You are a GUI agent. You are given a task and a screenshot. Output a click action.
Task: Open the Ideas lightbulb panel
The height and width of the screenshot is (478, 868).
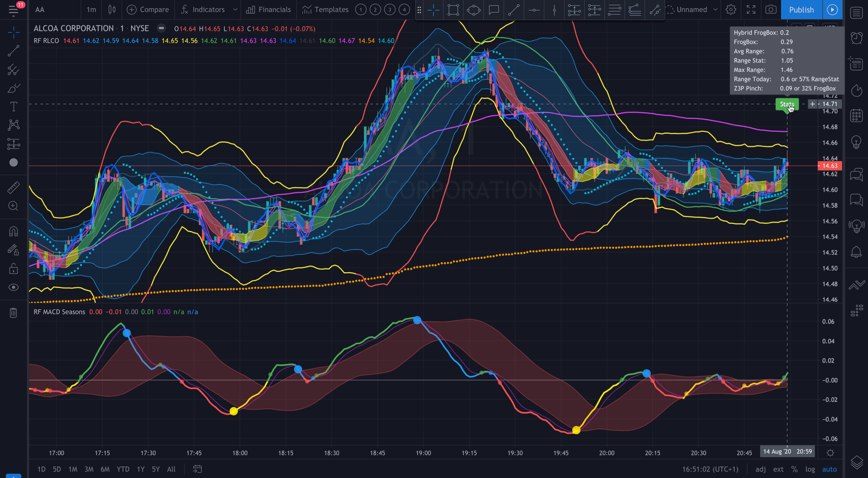pyautogui.click(x=856, y=142)
